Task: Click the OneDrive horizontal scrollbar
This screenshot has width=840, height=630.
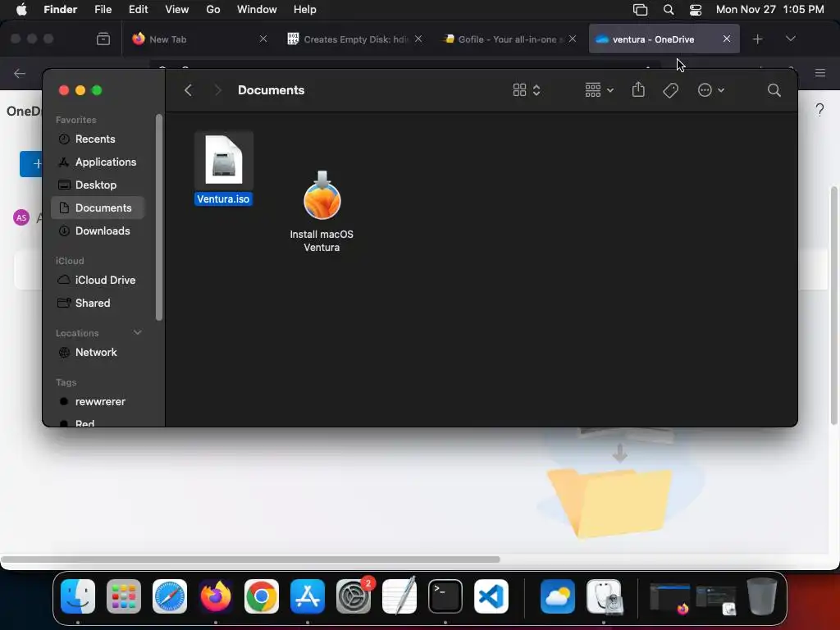Action: 251,559
